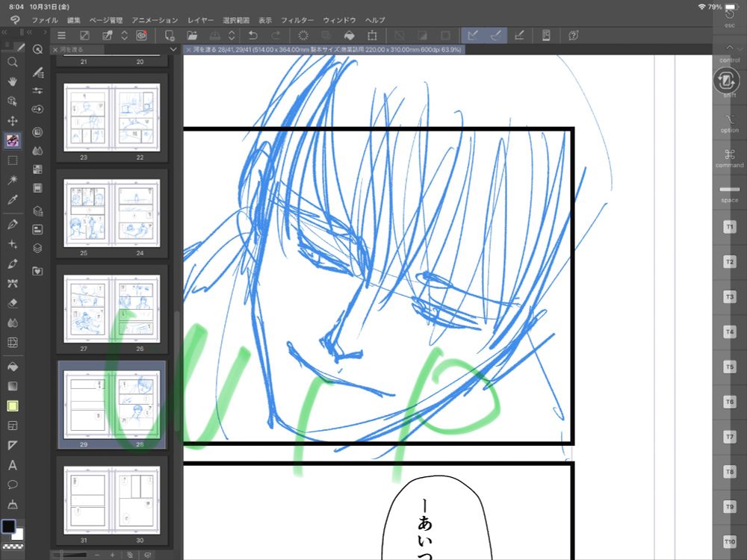Select the Auto select magic wand tool
The width and height of the screenshot is (747, 560).
pos(13,179)
